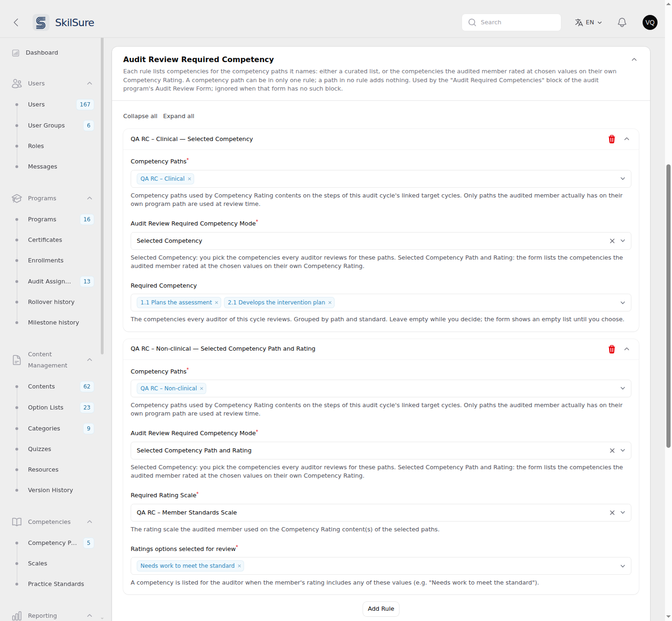Click the back arrow in the header
The width and height of the screenshot is (672, 621).
(16, 22)
